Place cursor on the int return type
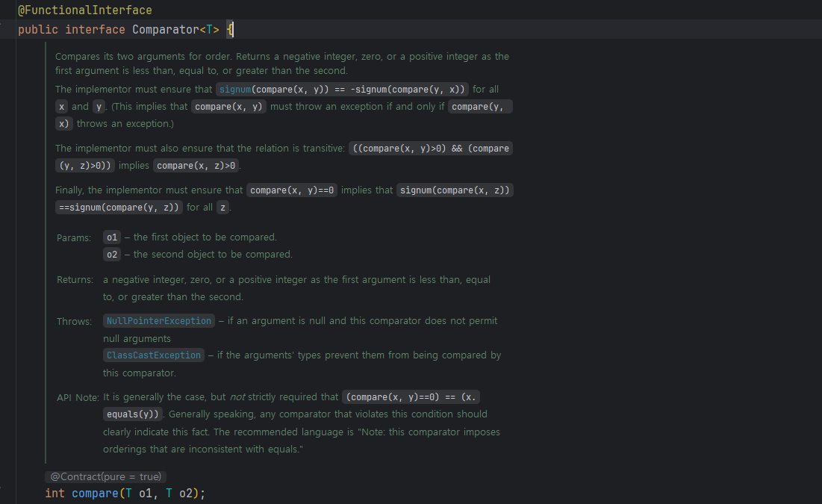 coord(55,494)
